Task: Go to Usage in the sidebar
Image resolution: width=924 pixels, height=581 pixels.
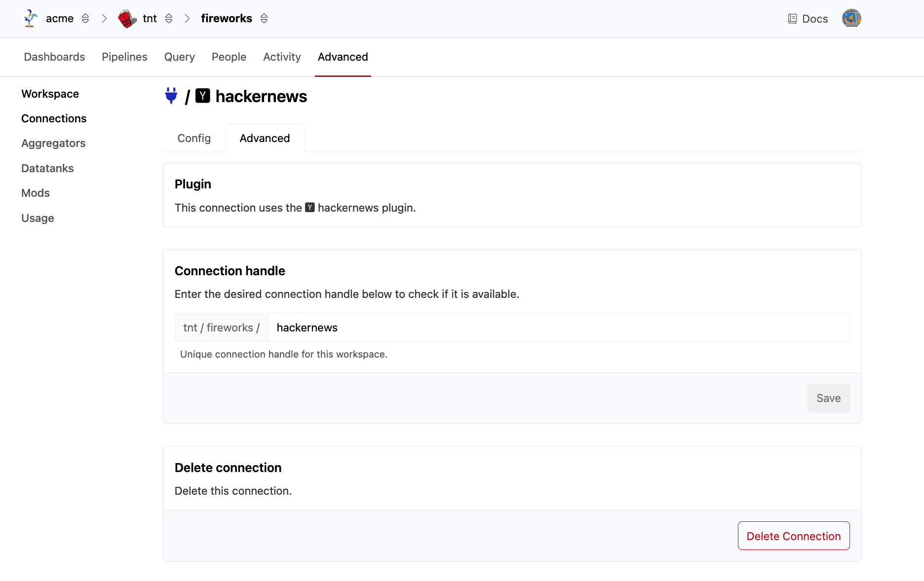Action: coord(38,218)
